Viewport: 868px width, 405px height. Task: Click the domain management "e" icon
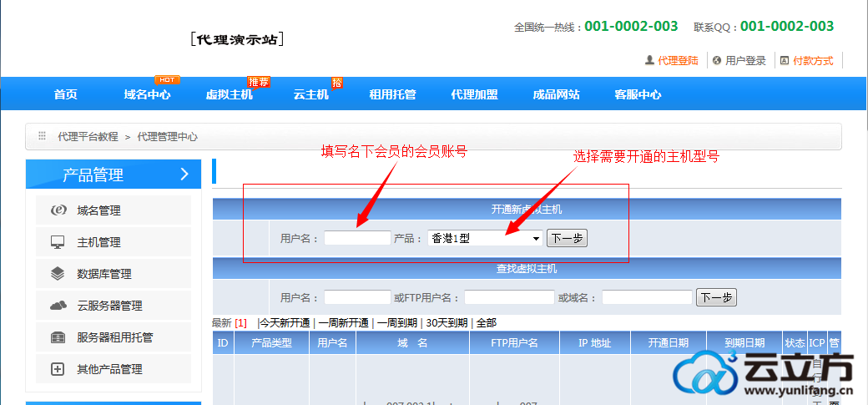click(x=58, y=210)
